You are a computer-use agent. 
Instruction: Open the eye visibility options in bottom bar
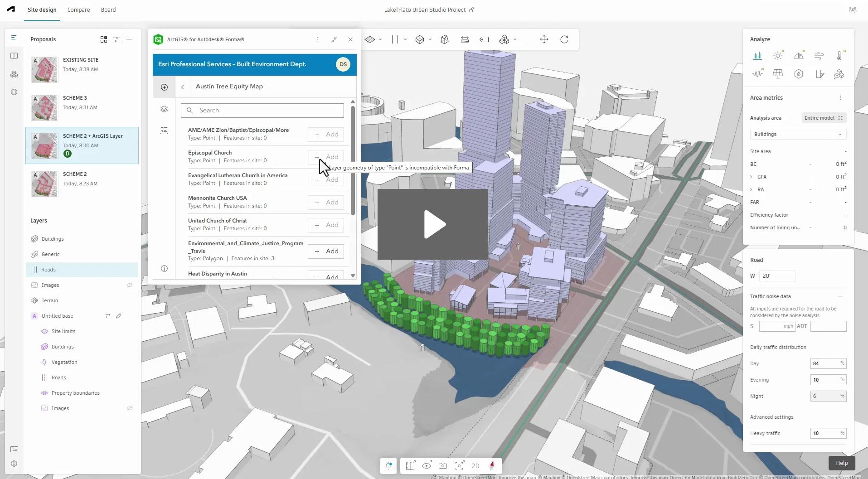click(x=427, y=465)
